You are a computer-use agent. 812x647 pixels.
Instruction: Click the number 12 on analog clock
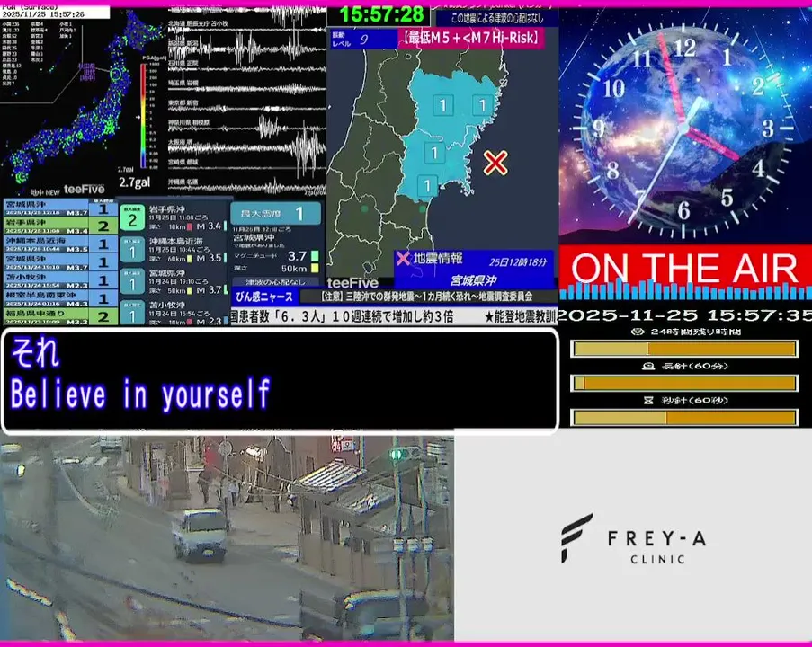point(683,49)
